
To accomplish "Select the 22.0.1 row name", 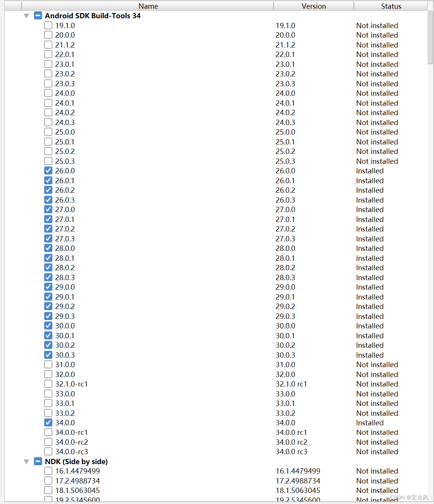I will (x=65, y=54).
